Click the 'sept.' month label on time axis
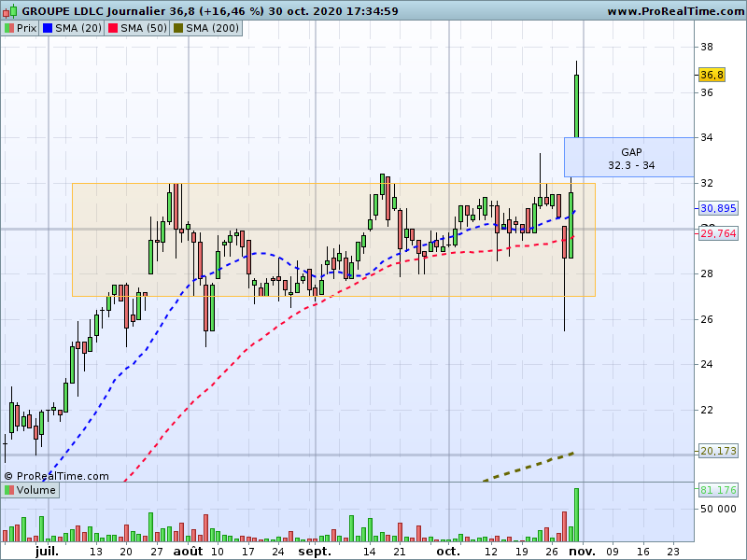747x560 pixels. (315, 552)
